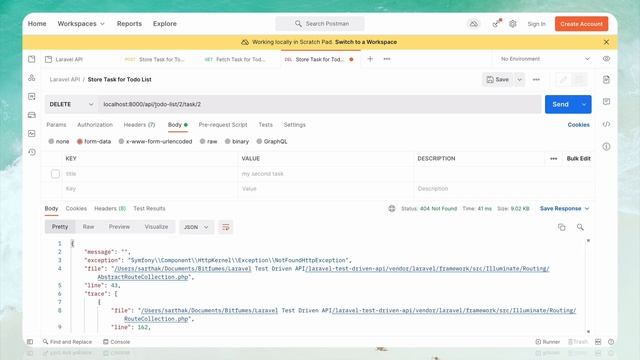Open the Fetch Task for Todo request tab

point(239,59)
